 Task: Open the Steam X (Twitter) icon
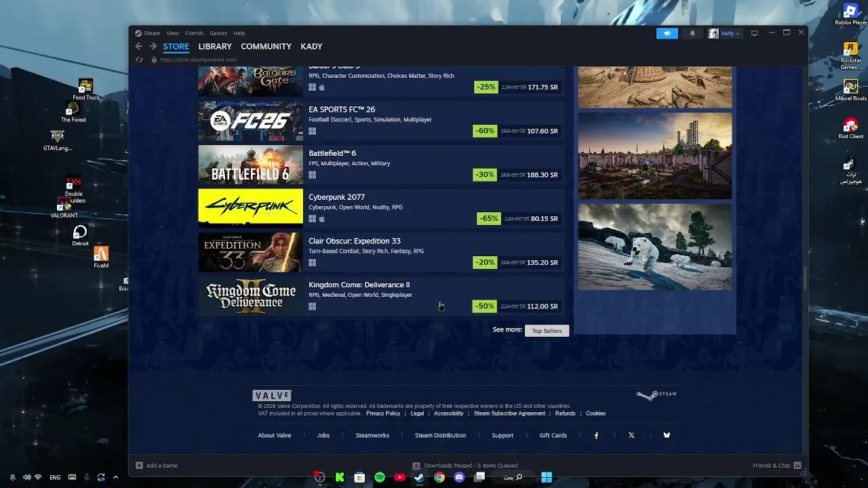(631, 436)
